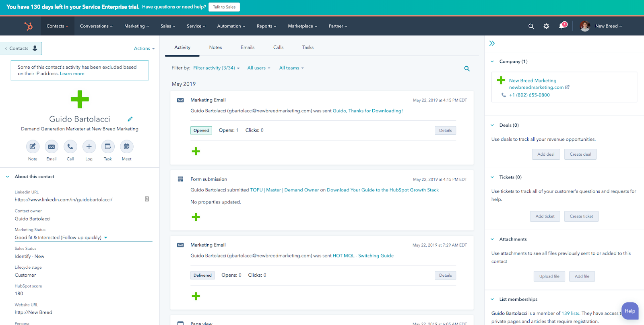Click the Meet calendar icon button
The height and width of the screenshot is (325, 644).
(126, 147)
